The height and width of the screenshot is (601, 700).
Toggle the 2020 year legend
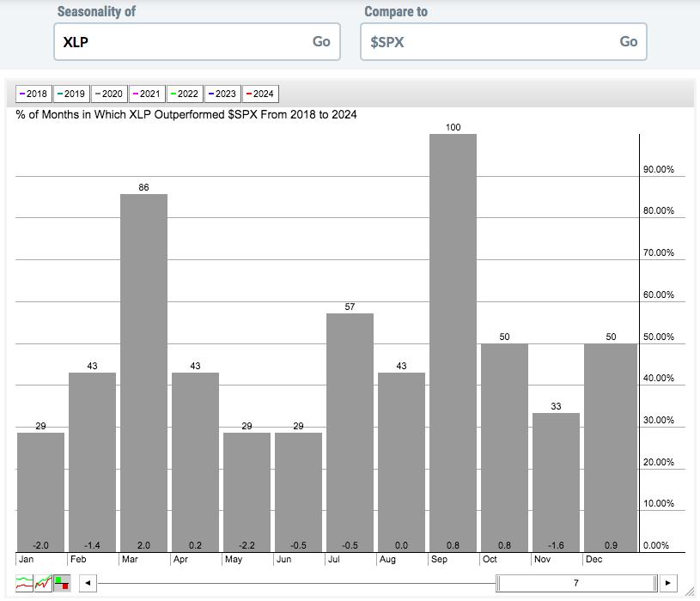point(109,94)
